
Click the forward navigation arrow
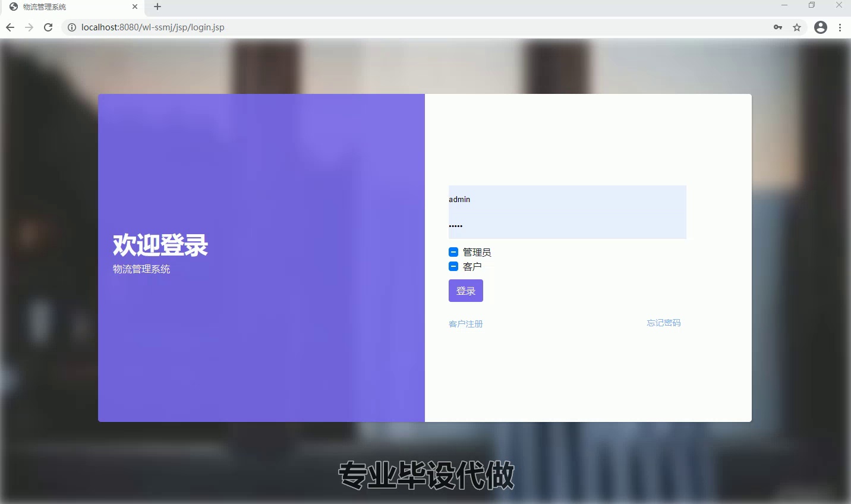pos(29,27)
